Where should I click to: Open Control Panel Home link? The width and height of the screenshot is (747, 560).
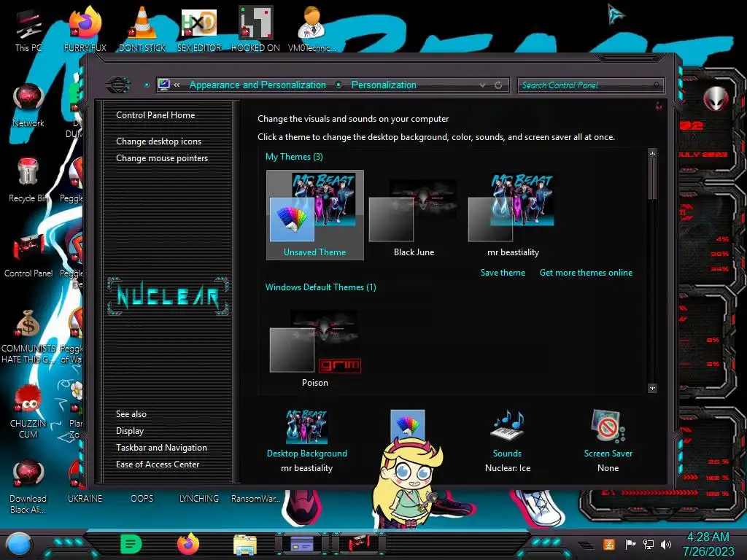click(155, 114)
